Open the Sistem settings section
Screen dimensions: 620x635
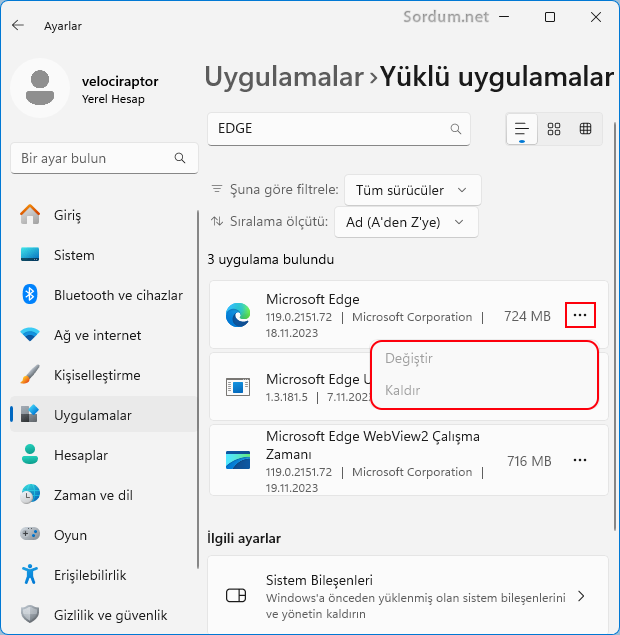(x=74, y=255)
